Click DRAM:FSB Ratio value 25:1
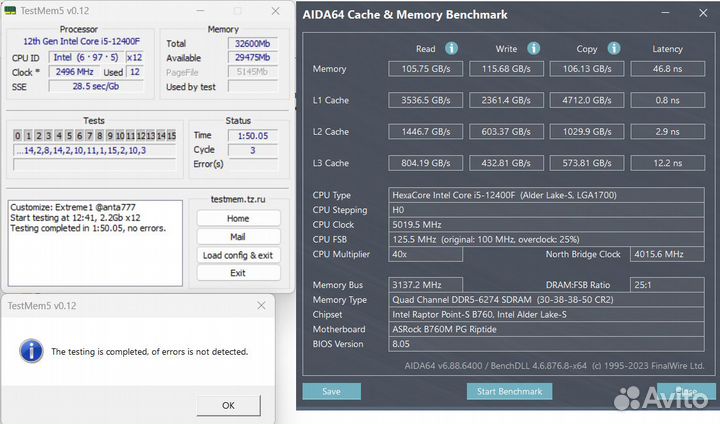720x424 pixels. tap(668, 285)
